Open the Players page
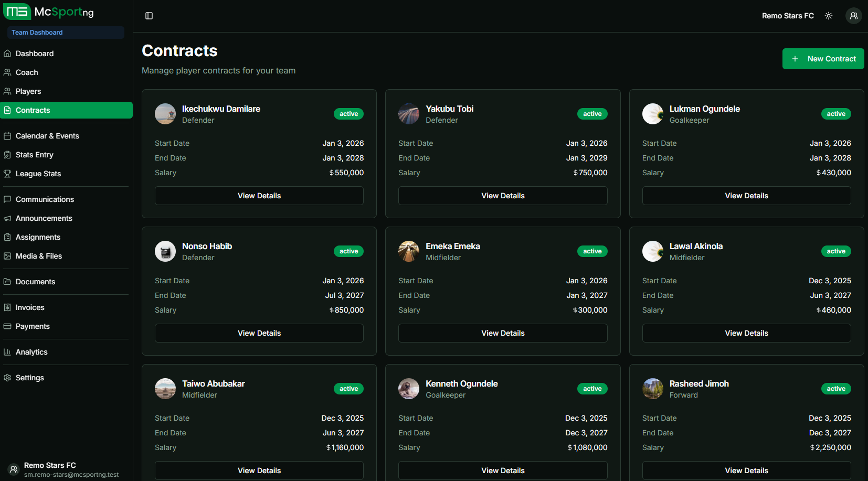 [28, 91]
